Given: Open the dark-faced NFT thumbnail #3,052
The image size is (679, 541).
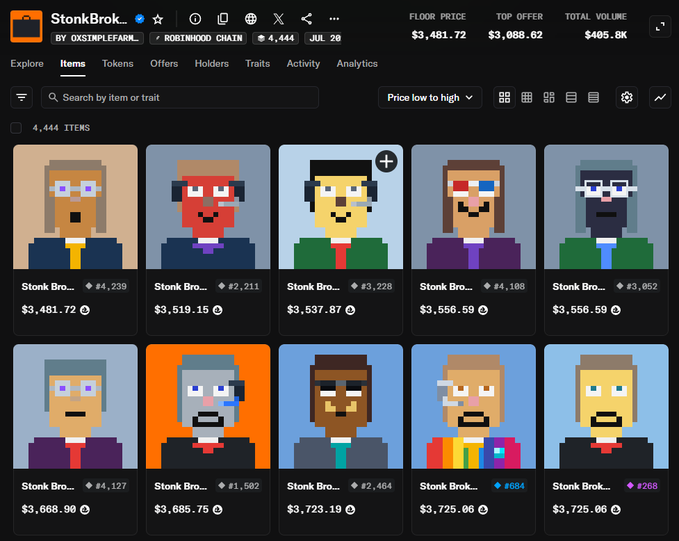Looking at the screenshot, I should pyautogui.click(x=606, y=207).
